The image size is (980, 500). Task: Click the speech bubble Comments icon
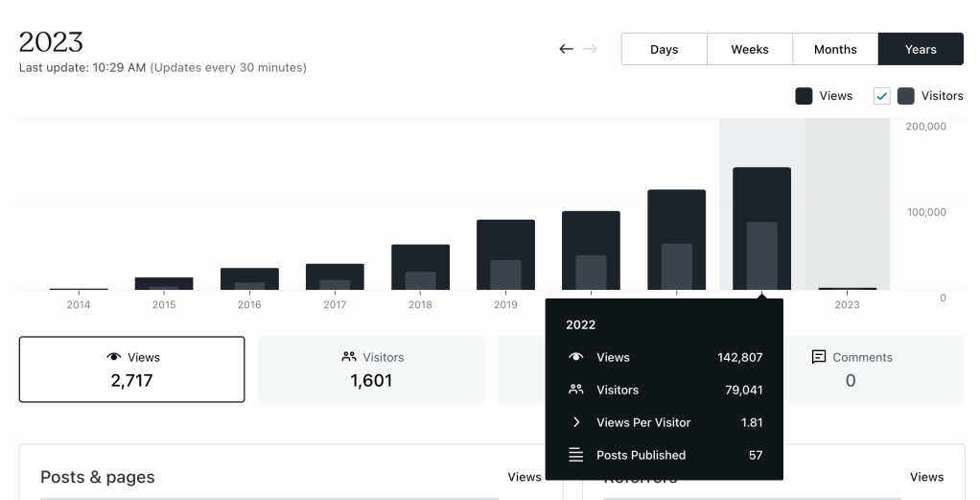point(819,357)
